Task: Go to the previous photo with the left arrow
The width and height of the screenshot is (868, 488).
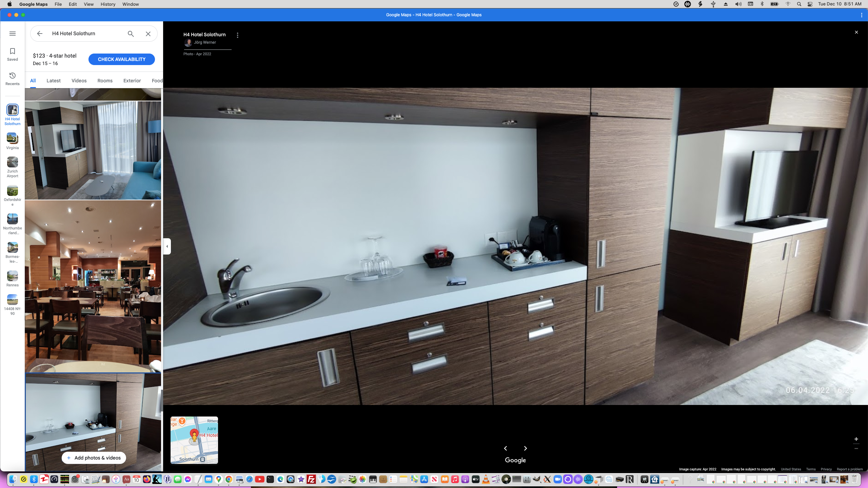Action: click(x=506, y=448)
